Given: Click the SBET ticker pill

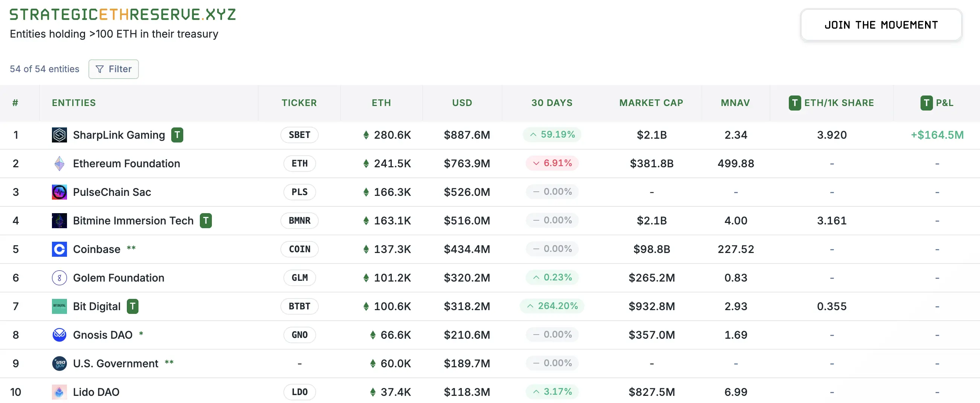Looking at the screenshot, I should [x=300, y=135].
